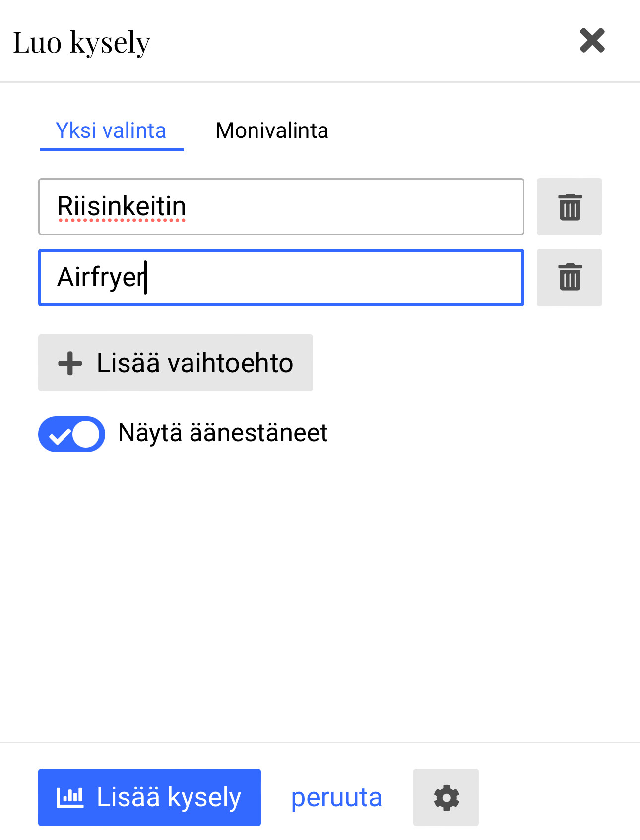Switch to the Monivalinta tab
Image resolution: width=640 pixels, height=840 pixels.
pos(272,131)
